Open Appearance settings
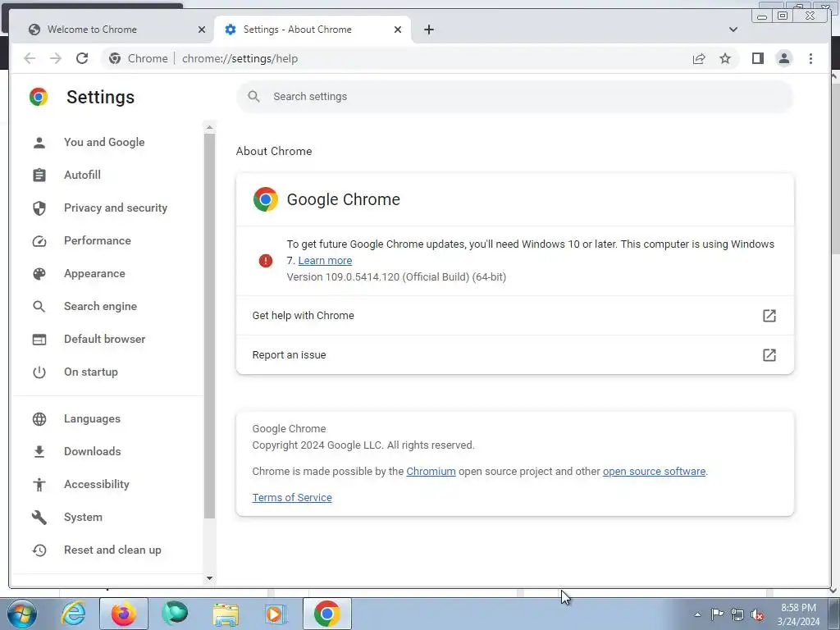The image size is (840, 630). [x=94, y=273]
